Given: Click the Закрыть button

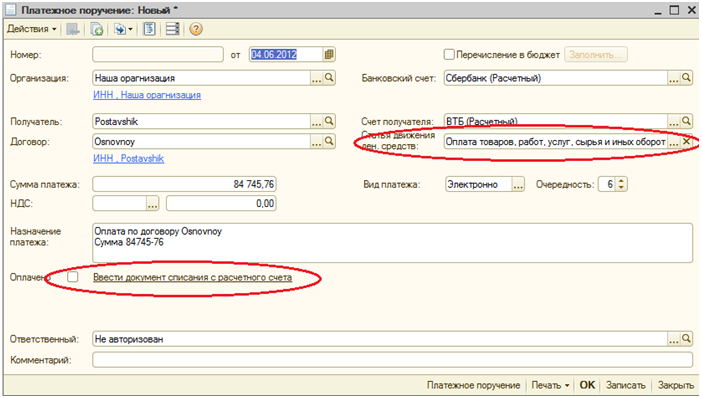Looking at the screenshot, I should tap(675, 385).
